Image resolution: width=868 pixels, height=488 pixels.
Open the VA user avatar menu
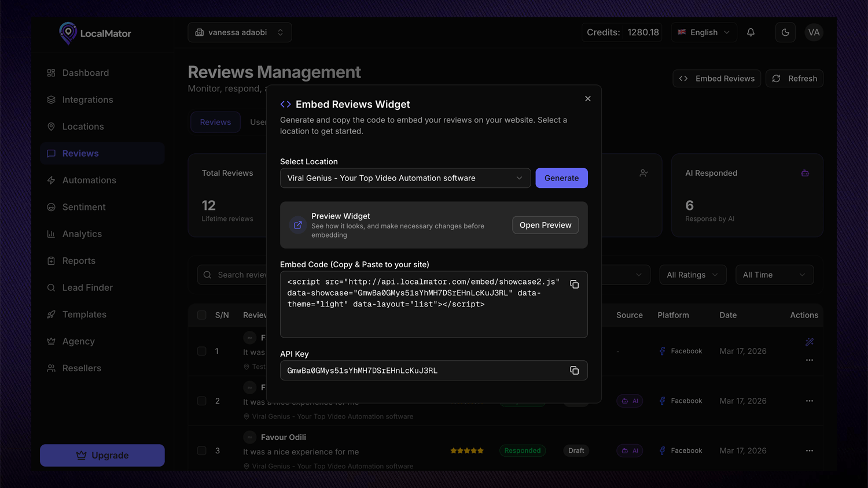(814, 32)
